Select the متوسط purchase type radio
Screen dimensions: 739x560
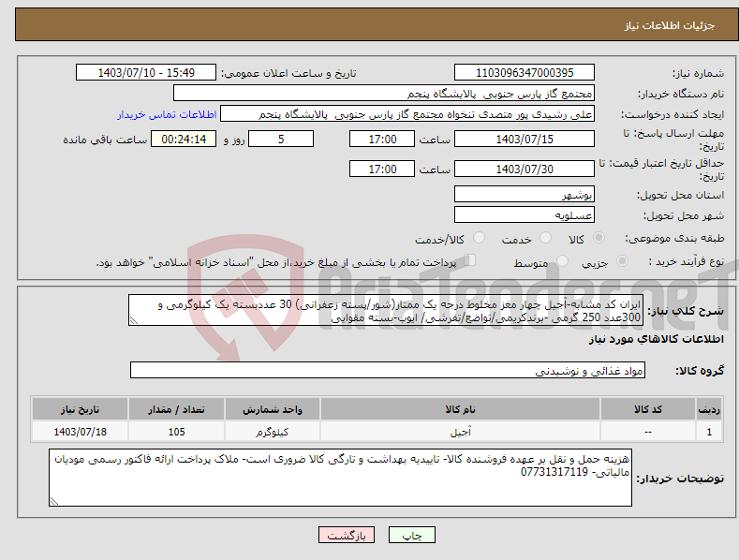562,261
